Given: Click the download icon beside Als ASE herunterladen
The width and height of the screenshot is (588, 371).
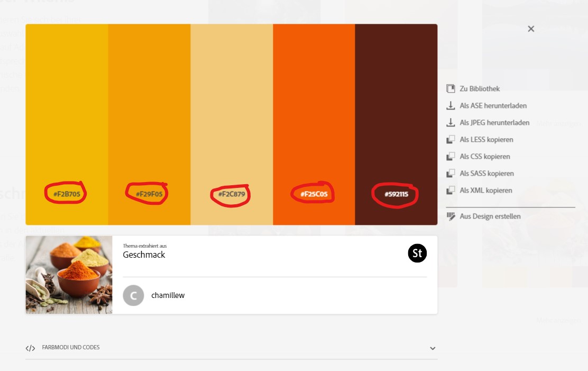Looking at the screenshot, I should click(x=451, y=105).
